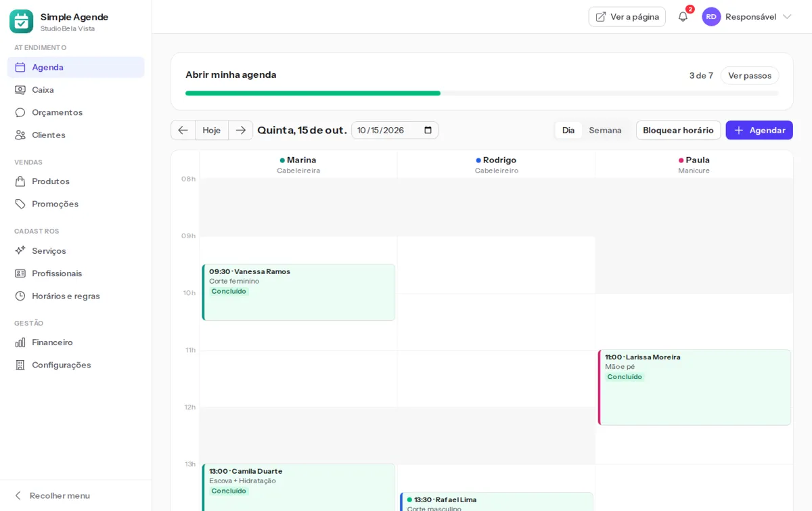
Task: Click the onboarding progress bar
Action: pyautogui.click(x=482, y=93)
